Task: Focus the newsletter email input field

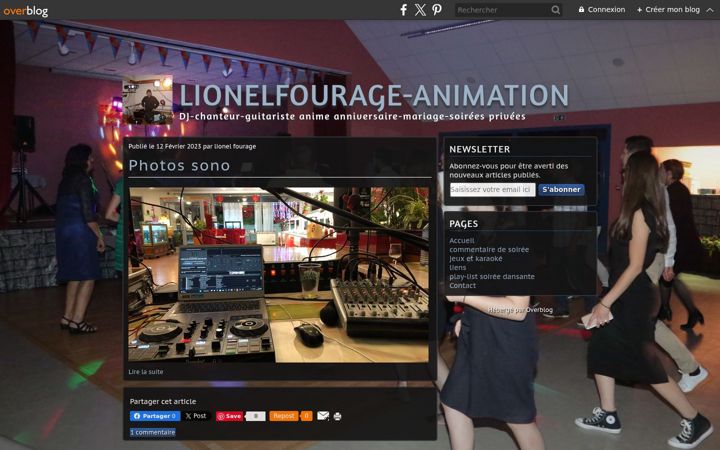Action: pyautogui.click(x=492, y=189)
